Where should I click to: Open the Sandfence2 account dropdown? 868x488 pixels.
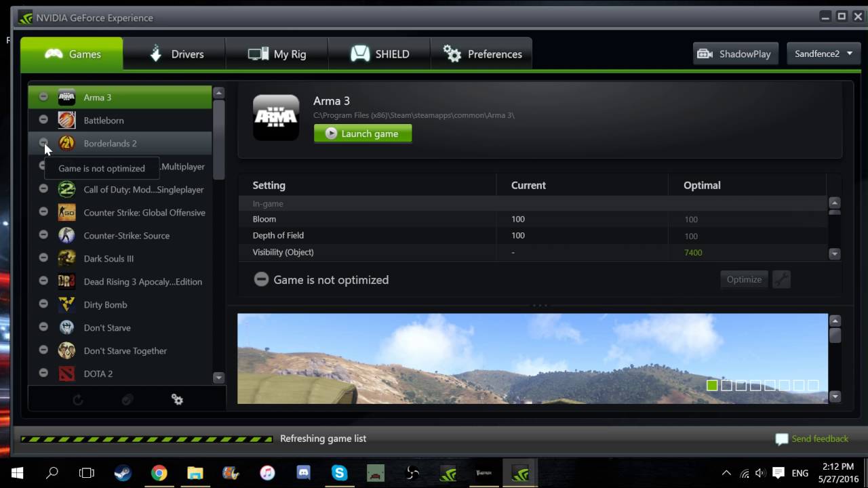(823, 54)
